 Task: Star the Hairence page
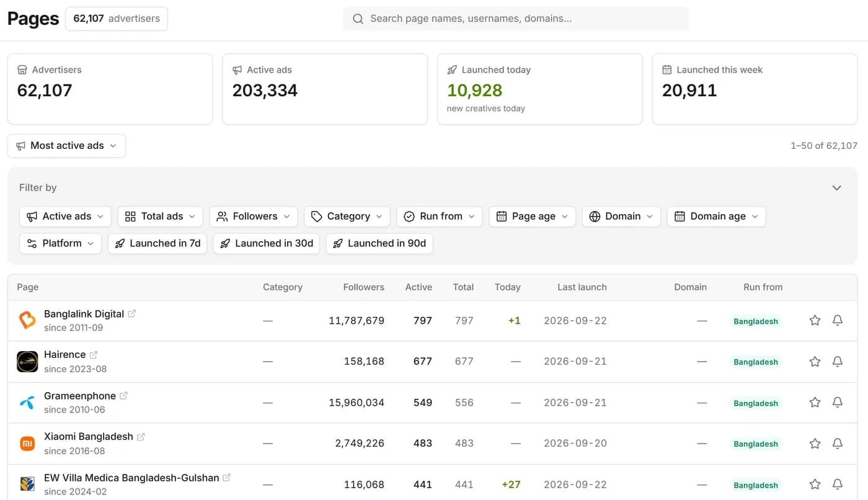pyautogui.click(x=815, y=361)
